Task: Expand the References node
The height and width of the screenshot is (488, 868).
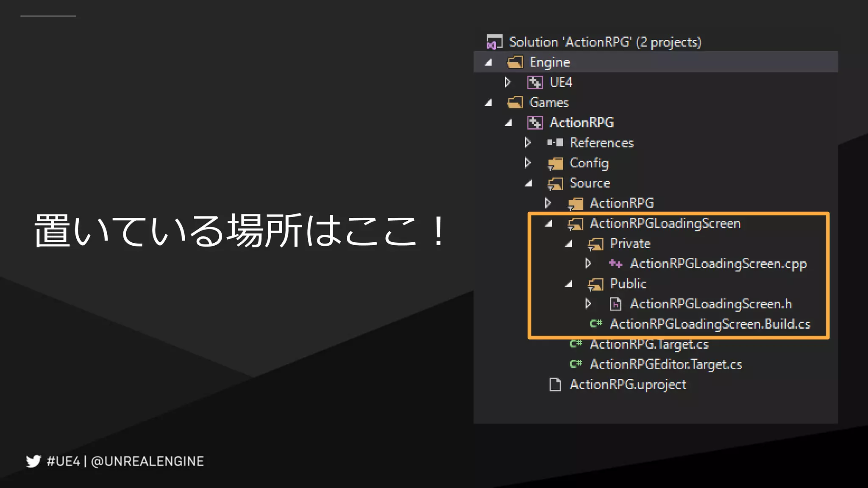Action: [x=528, y=143]
